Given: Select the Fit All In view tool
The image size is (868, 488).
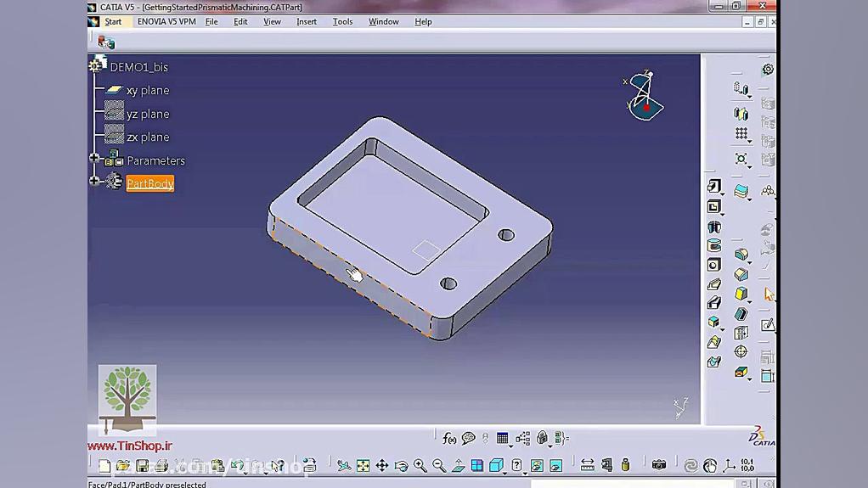Looking at the screenshot, I should click(x=363, y=465).
